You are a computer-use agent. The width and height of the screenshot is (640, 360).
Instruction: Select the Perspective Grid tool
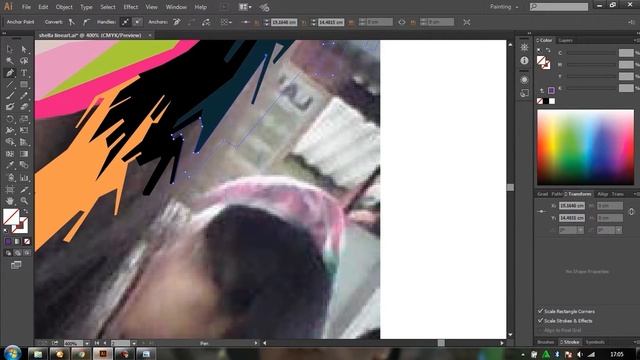click(24, 142)
